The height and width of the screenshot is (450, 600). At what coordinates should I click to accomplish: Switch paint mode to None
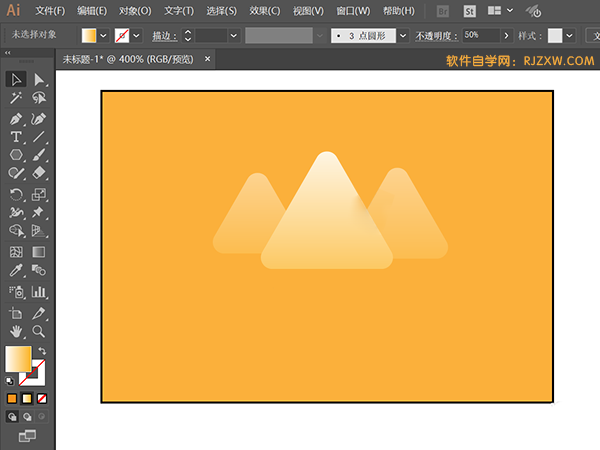(42, 398)
